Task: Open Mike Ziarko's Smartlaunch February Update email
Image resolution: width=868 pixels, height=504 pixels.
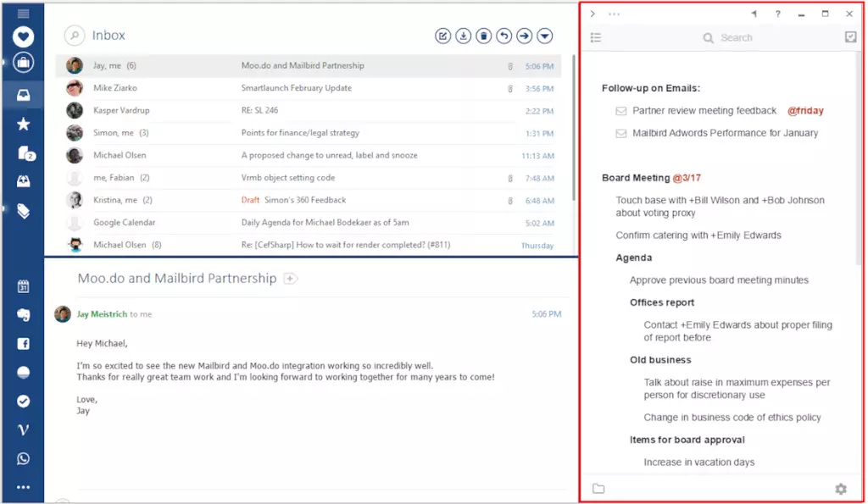Action: (309, 88)
